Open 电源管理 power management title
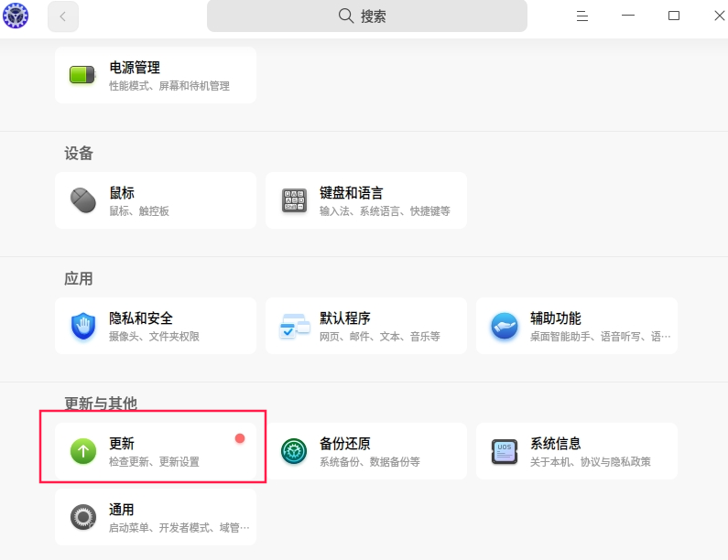The height and width of the screenshot is (560, 728). coord(135,68)
